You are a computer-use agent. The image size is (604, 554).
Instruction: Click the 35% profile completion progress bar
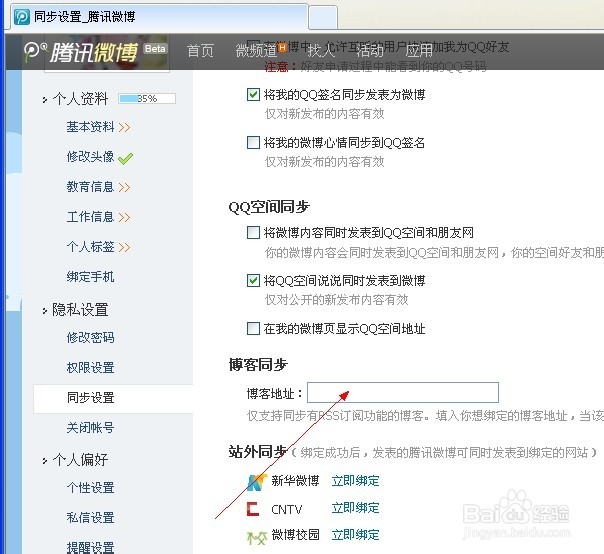coord(147,99)
